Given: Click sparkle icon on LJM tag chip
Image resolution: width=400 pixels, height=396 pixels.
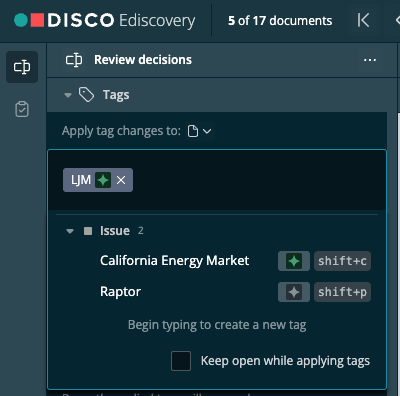Looking at the screenshot, I should tap(103, 180).
